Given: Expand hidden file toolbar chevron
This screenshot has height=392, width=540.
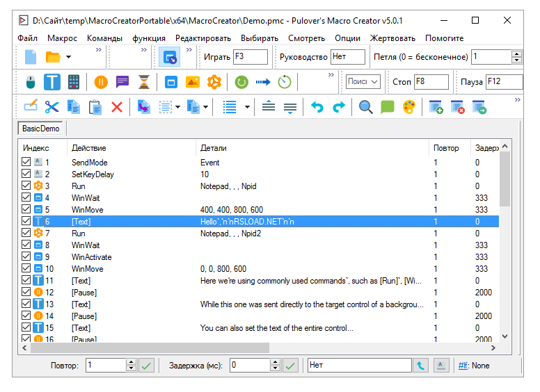Looking at the screenshot, I should [x=99, y=49].
